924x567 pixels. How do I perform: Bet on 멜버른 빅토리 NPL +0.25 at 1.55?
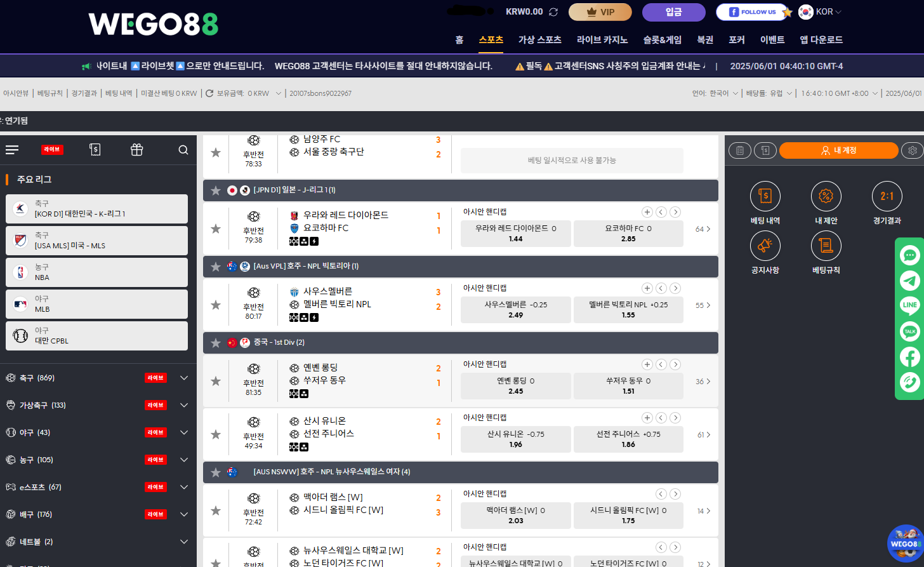pos(628,309)
